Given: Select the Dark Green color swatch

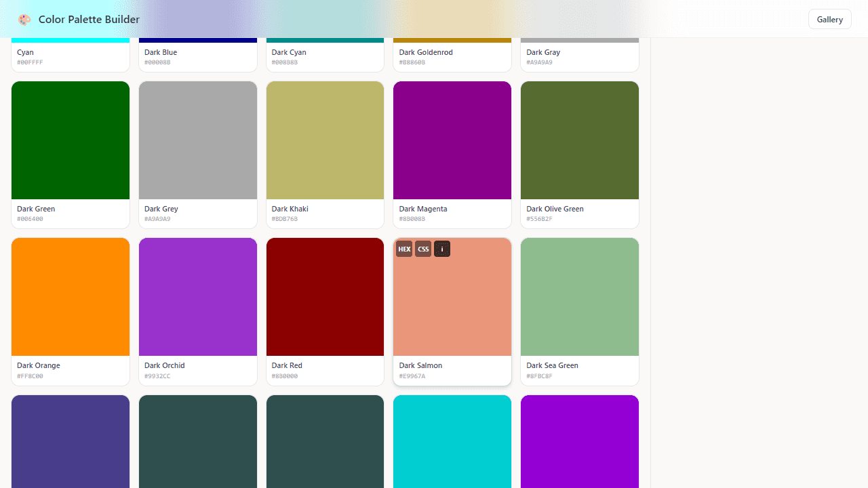Looking at the screenshot, I should coord(71,140).
